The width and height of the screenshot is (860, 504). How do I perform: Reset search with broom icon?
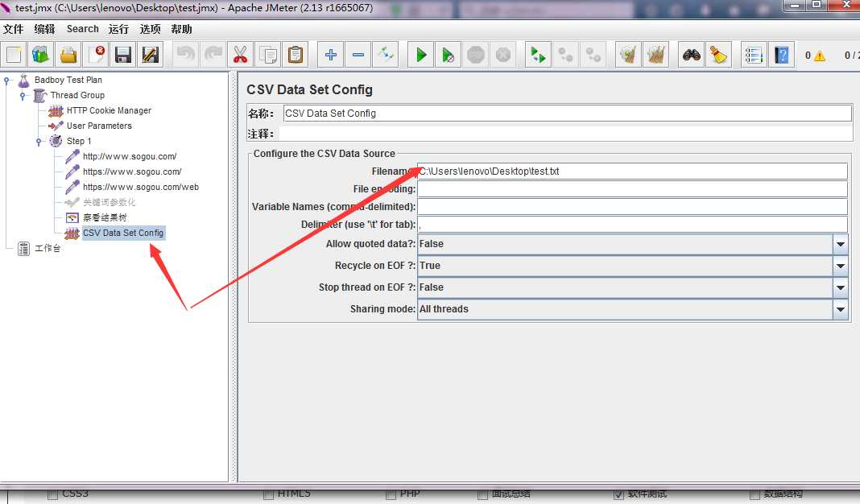[x=718, y=55]
